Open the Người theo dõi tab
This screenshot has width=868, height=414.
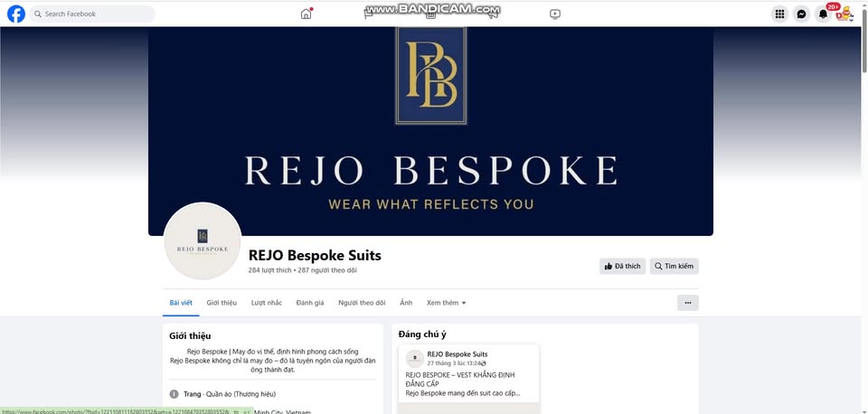pos(362,303)
